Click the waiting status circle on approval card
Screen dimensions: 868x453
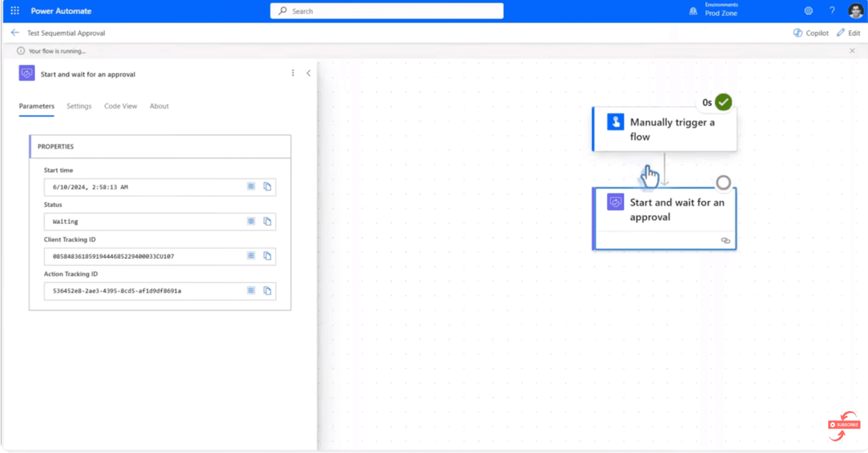tap(723, 183)
